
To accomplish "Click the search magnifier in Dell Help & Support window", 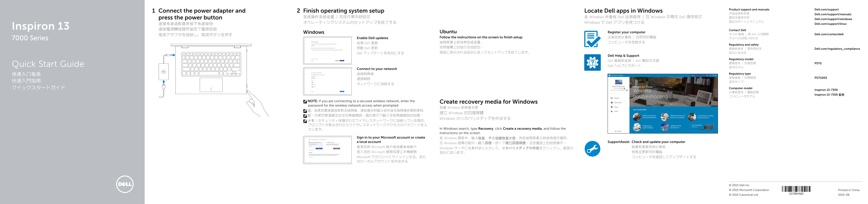I will (x=707, y=76).
